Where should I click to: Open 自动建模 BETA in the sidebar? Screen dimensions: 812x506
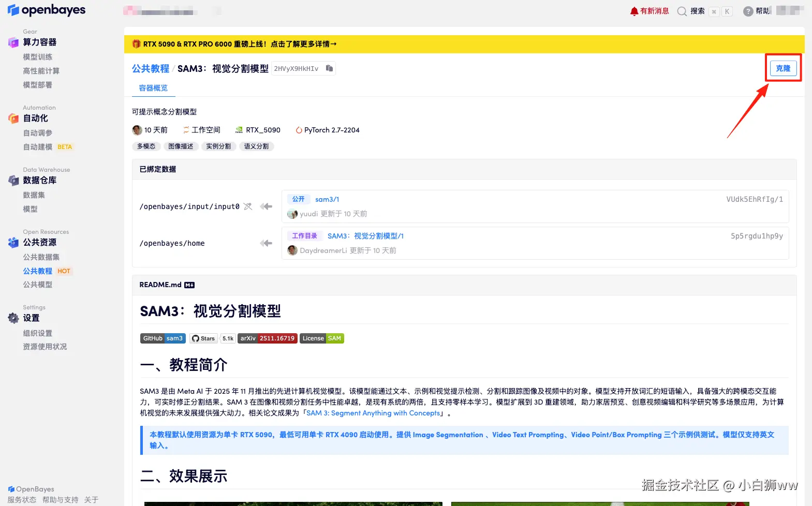tap(48, 147)
